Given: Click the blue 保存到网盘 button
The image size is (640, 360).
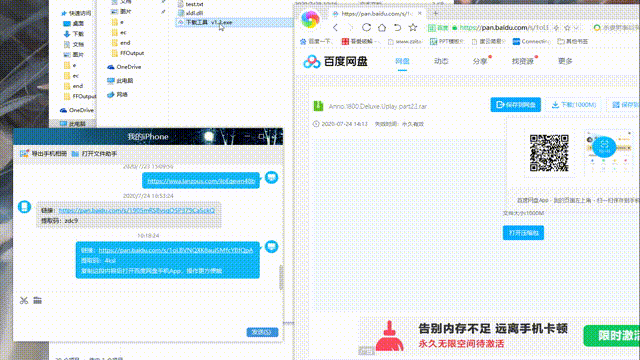Looking at the screenshot, I should [x=516, y=105].
